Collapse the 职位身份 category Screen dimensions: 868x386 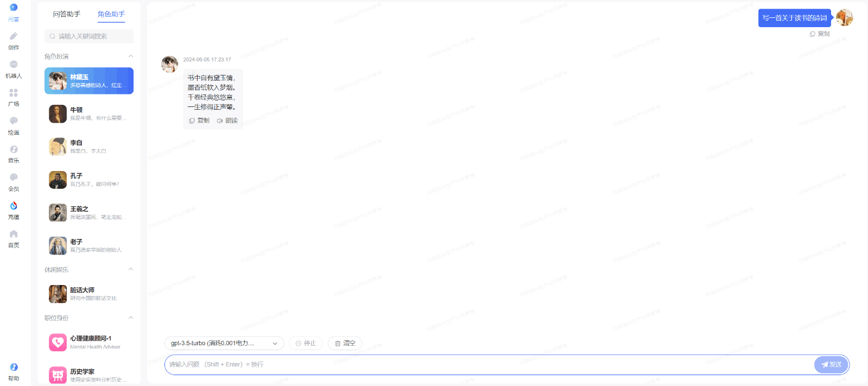[130, 318]
